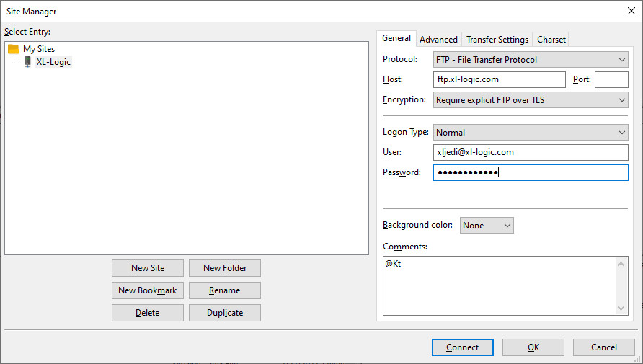Duplicate the selected site
The image size is (643, 364).
[225, 313]
